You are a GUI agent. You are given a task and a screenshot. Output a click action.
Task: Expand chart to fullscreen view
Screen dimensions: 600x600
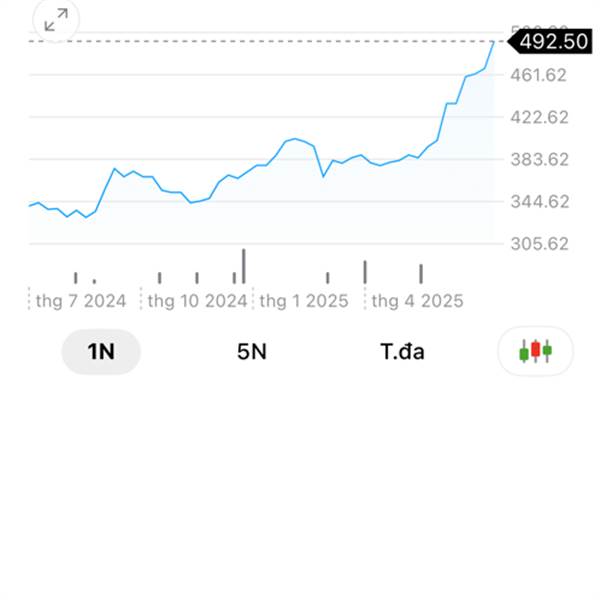tap(56, 20)
